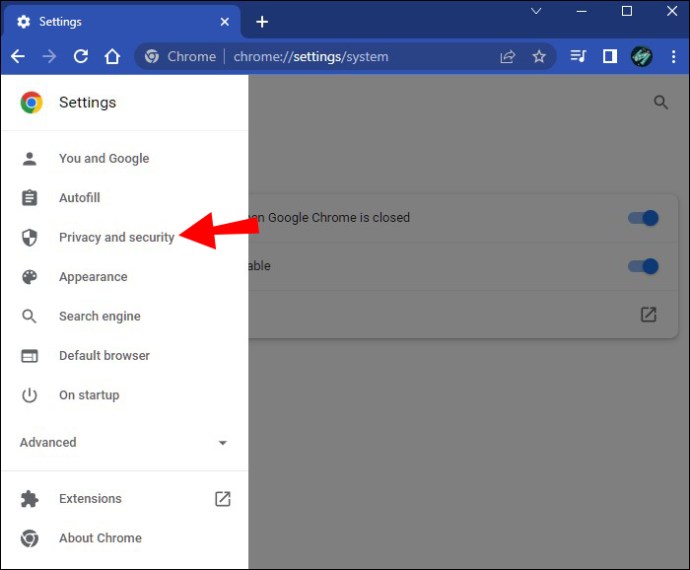
Task: Click the puzzle piece Extensions icon
Action: (x=29, y=499)
